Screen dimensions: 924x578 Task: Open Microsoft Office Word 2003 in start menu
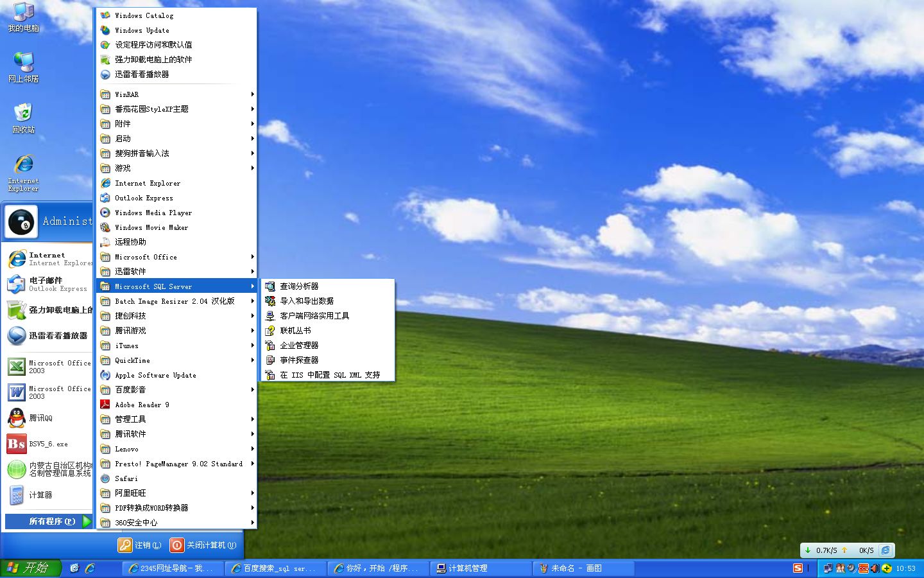48,392
